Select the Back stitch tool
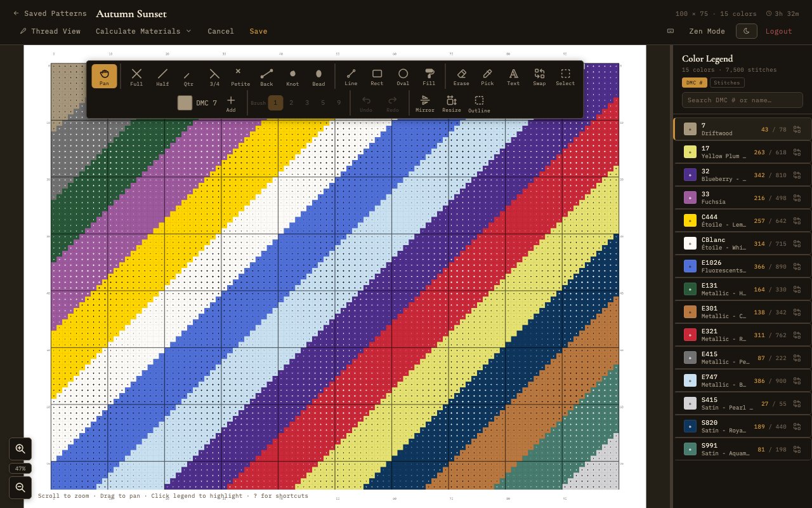 click(266, 76)
